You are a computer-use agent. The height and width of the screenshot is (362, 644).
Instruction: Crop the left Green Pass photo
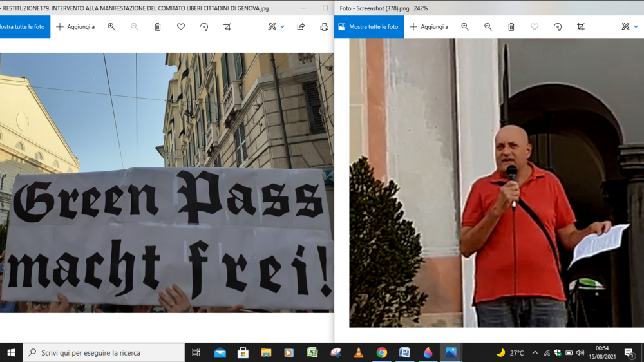227,26
